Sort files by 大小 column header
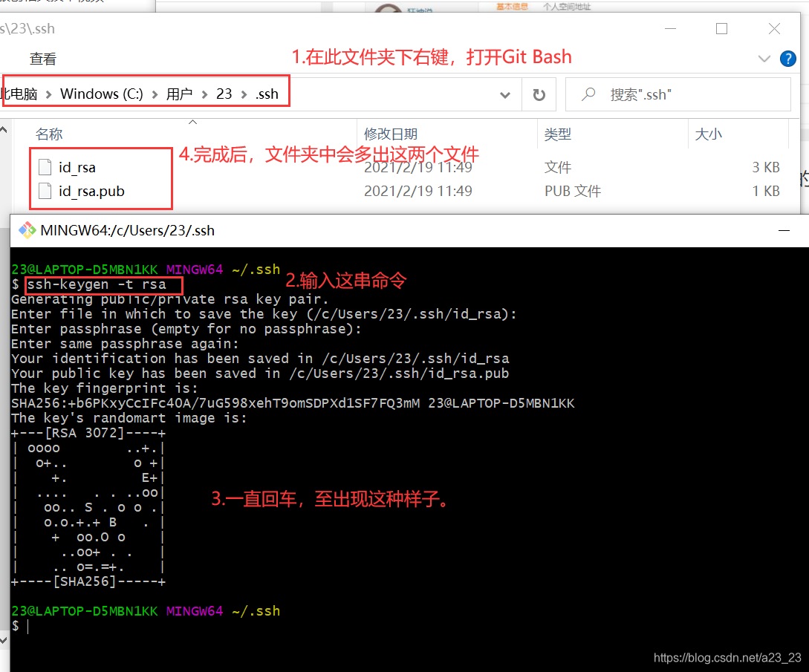Viewport: 809px width, 672px height. (709, 134)
